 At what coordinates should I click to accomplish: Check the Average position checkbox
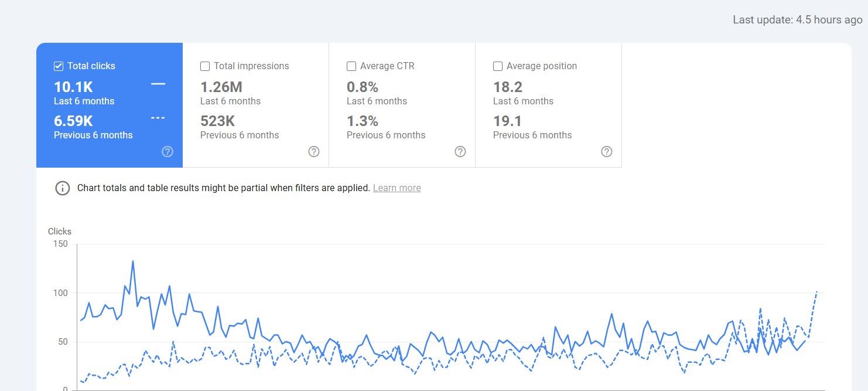tap(498, 66)
